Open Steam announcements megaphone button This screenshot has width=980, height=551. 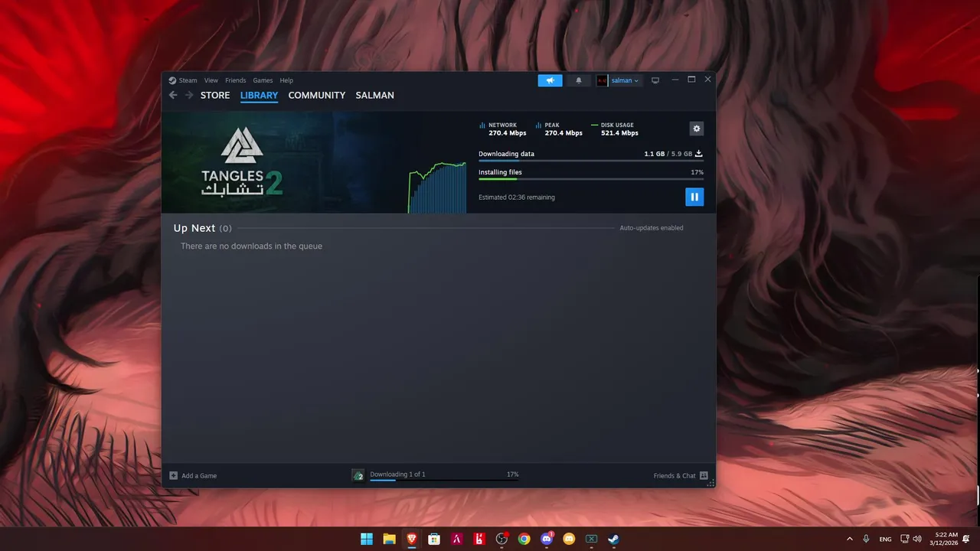pos(550,80)
